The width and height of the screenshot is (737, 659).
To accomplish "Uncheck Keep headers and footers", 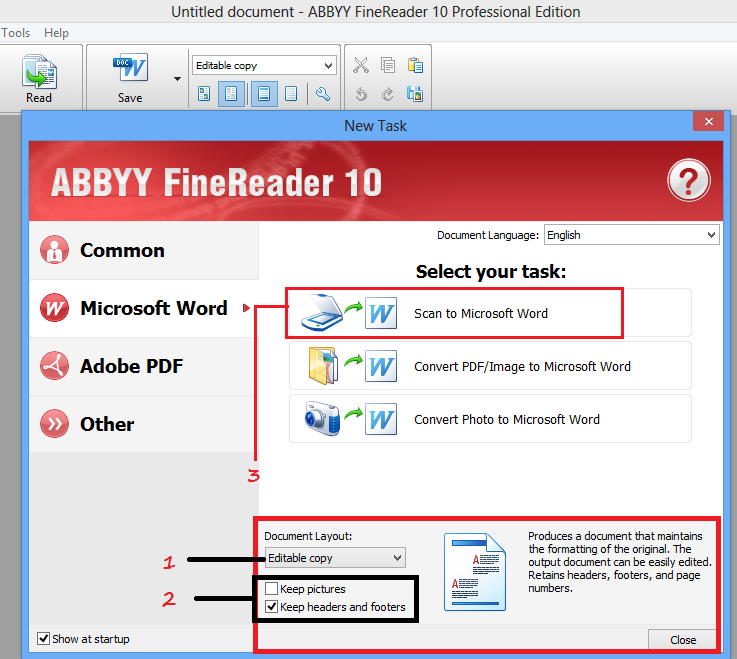I will coord(271,606).
